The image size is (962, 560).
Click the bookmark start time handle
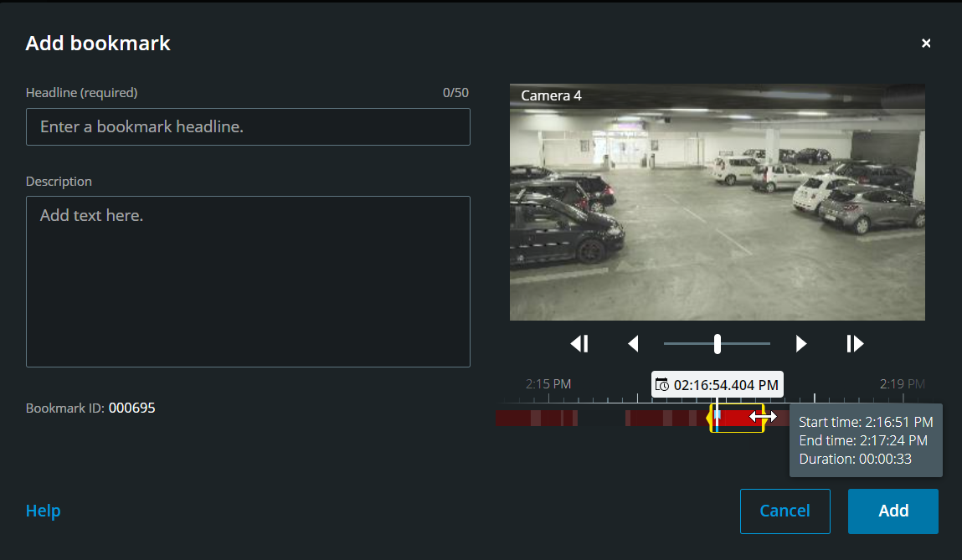(x=711, y=417)
